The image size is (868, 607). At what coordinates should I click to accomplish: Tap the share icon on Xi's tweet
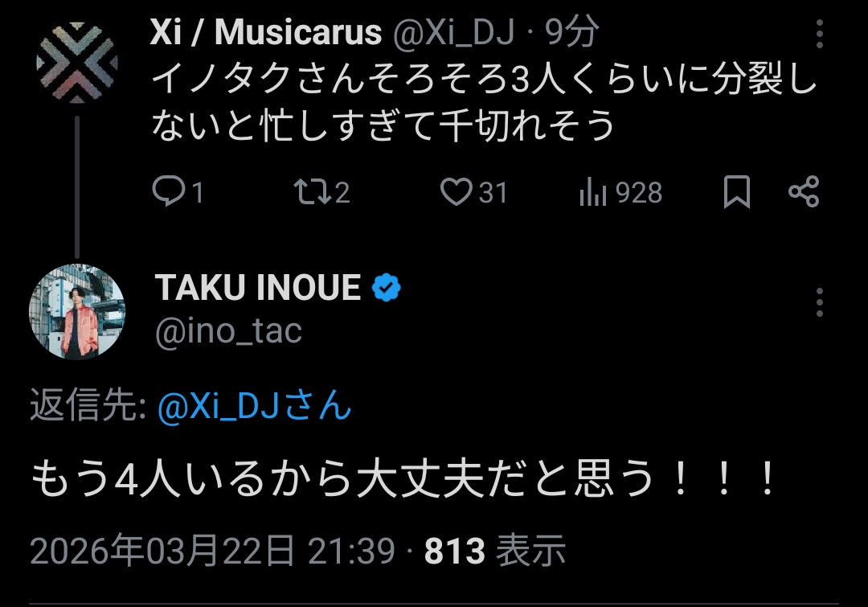[803, 193]
